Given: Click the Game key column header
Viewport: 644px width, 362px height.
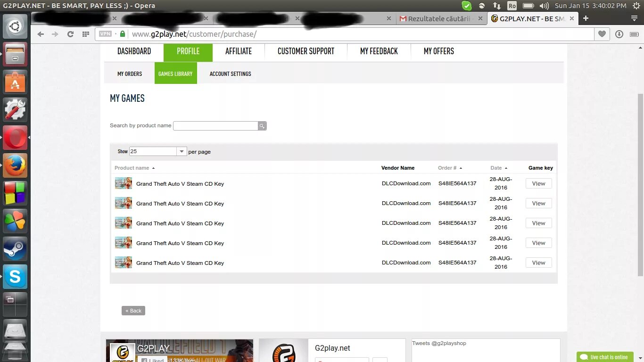Looking at the screenshot, I should click(541, 168).
